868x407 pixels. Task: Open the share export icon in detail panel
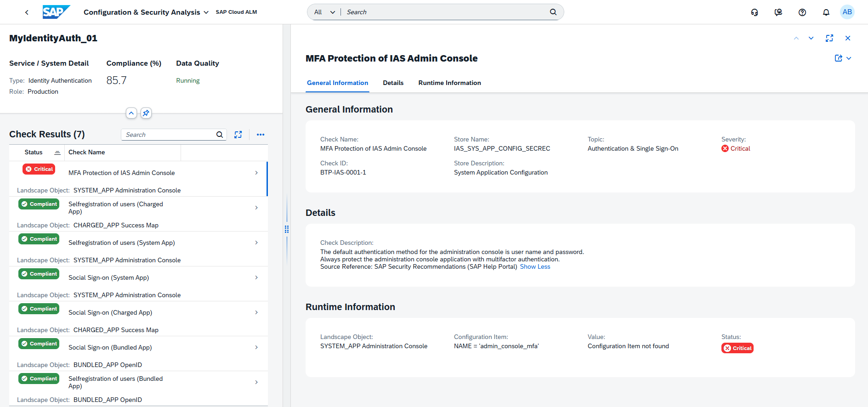(839, 58)
